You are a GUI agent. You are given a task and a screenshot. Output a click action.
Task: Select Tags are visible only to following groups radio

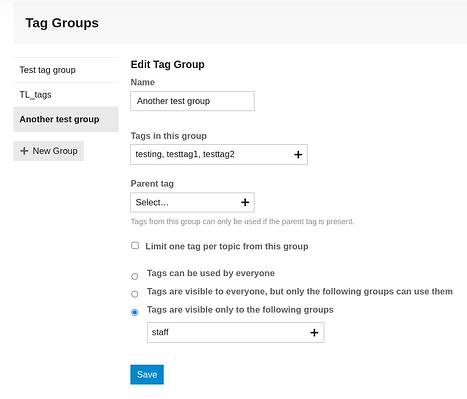[135, 312]
